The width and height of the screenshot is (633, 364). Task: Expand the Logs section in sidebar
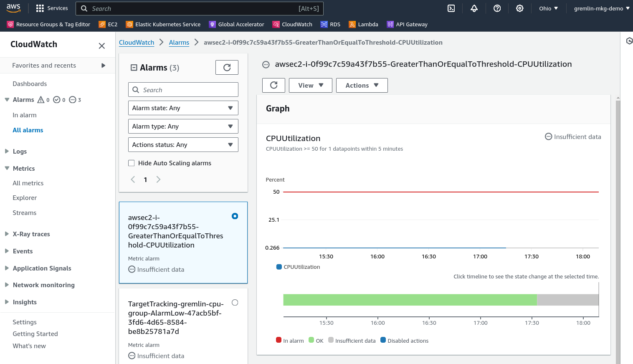point(7,151)
